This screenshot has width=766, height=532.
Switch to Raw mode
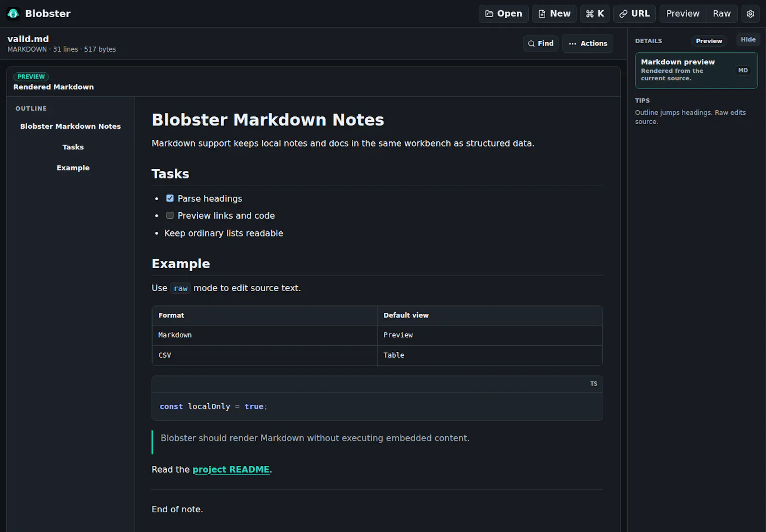tap(721, 13)
